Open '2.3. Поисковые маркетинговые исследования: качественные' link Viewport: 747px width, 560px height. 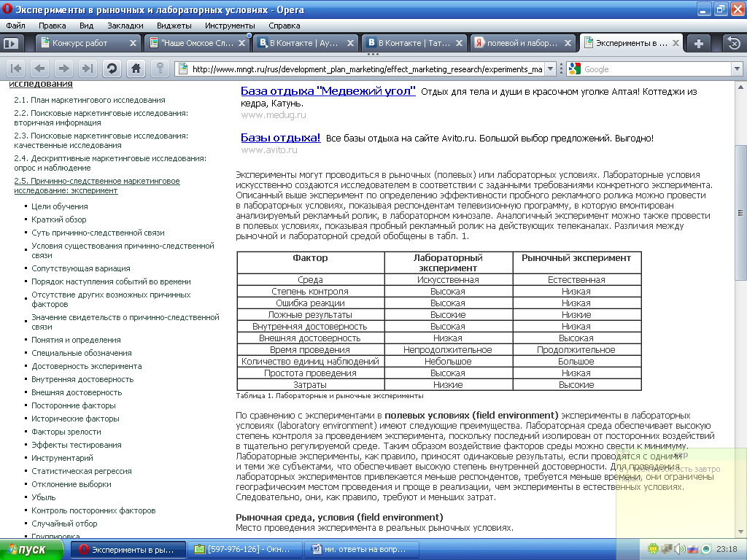point(101,141)
